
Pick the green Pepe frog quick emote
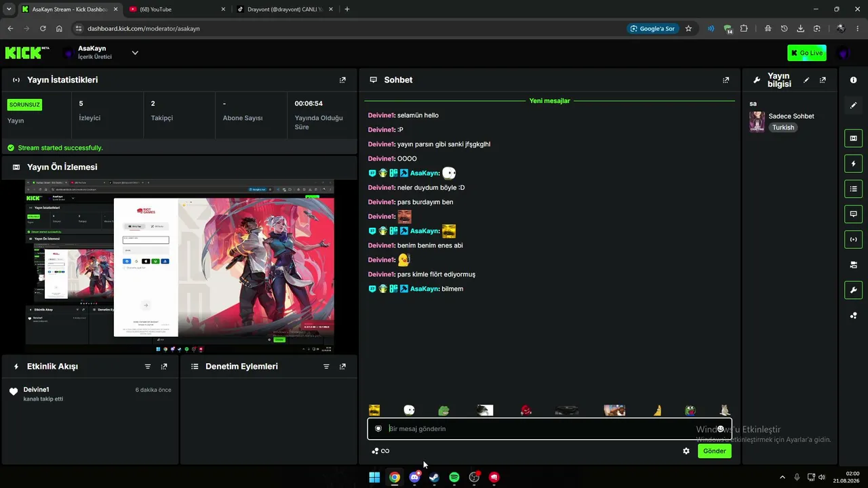pyautogui.click(x=443, y=410)
